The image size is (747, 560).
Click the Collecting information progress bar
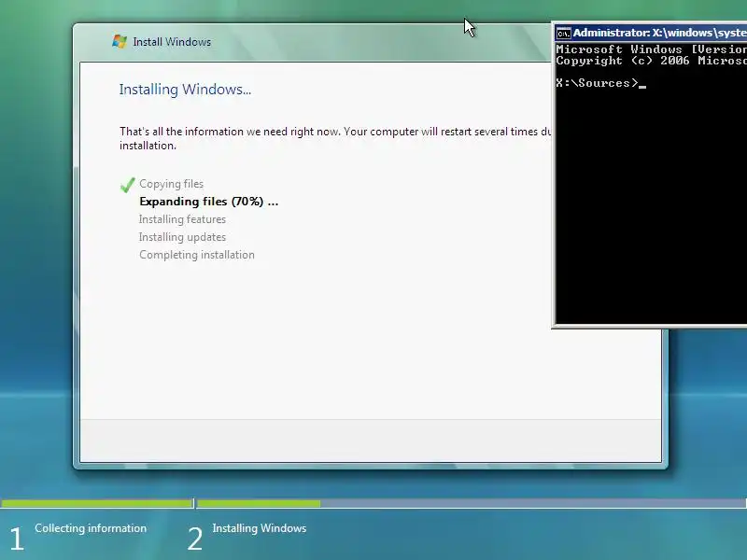[97, 503]
